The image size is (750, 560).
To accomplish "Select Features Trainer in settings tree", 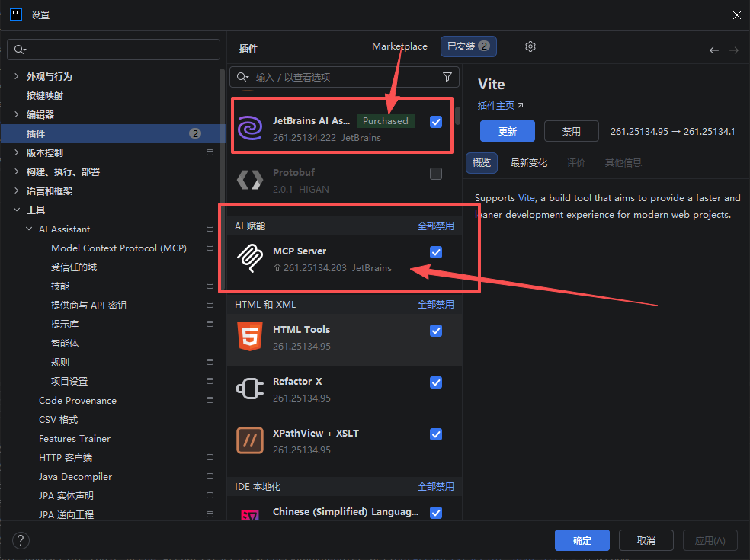I will [75, 439].
